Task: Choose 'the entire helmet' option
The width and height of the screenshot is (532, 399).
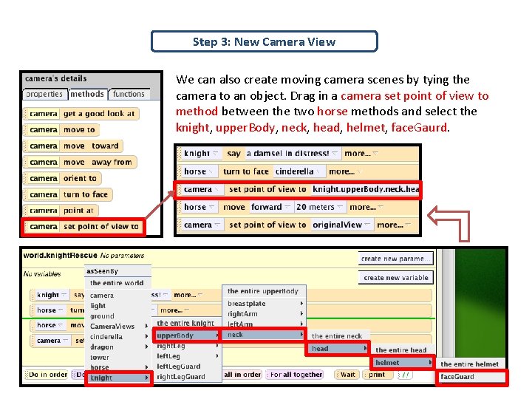Action: pos(470,364)
